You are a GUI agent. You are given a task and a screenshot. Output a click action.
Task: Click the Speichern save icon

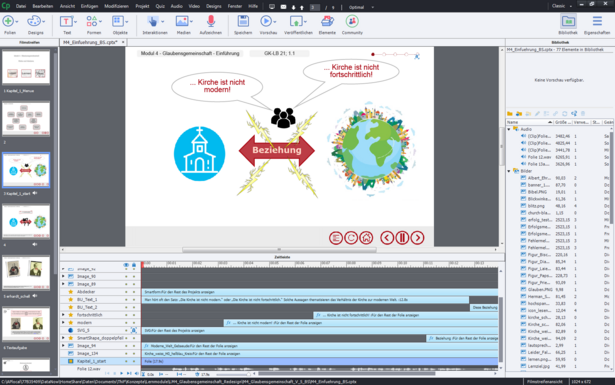coord(243,21)
